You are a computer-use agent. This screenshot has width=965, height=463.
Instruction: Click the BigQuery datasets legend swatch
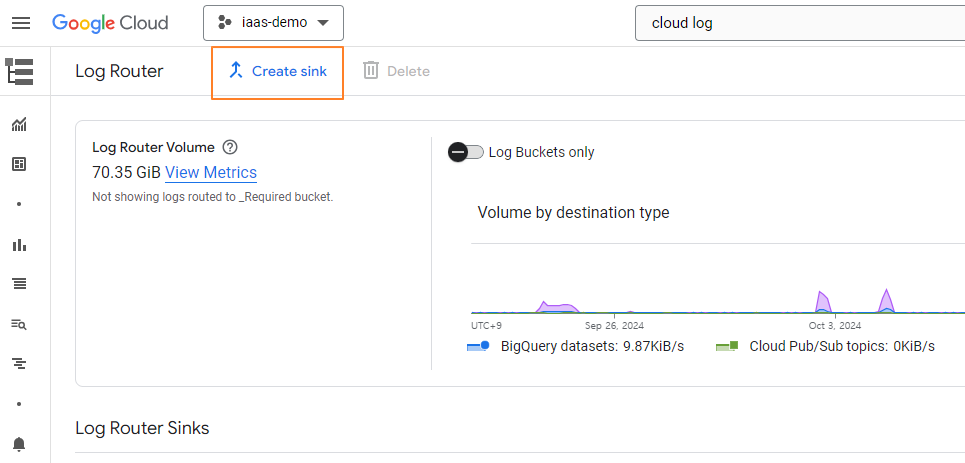click(478, 347)
